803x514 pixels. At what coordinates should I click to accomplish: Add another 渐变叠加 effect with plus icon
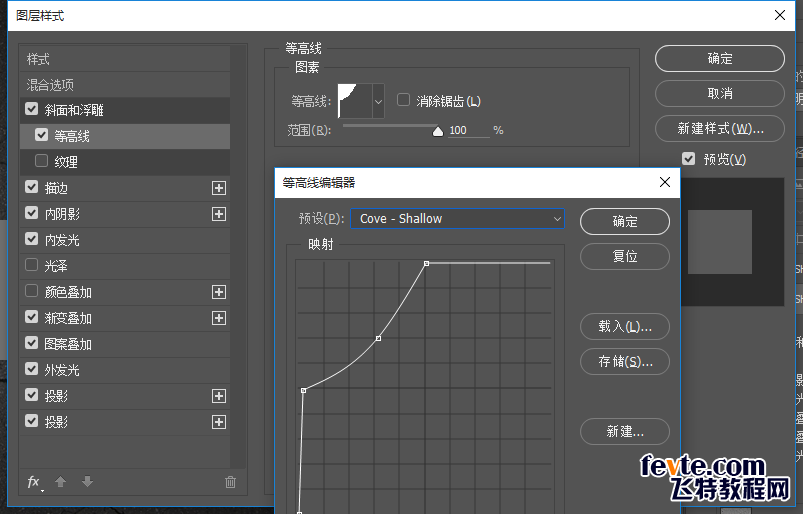pyautogui.click(x=219, y=318)
